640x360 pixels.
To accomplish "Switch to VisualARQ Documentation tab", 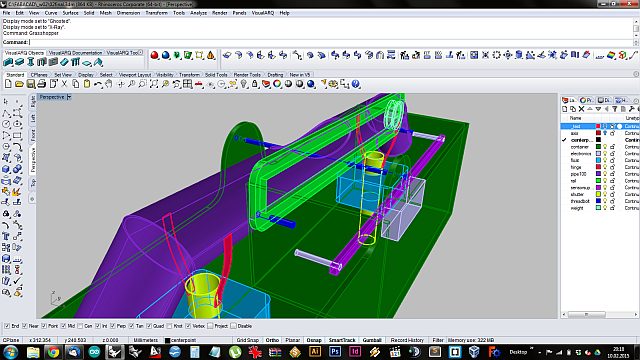I will 75,53.
